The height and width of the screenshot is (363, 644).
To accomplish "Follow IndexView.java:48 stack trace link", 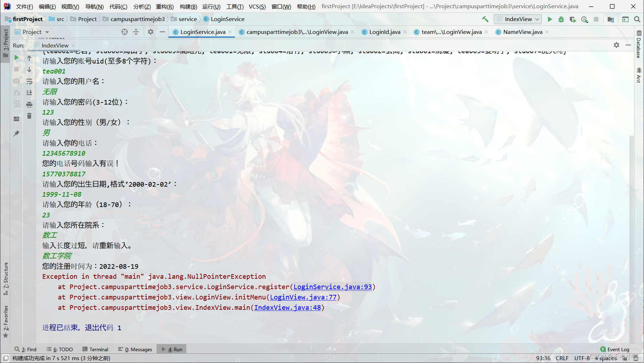I will tap(287, 307).
